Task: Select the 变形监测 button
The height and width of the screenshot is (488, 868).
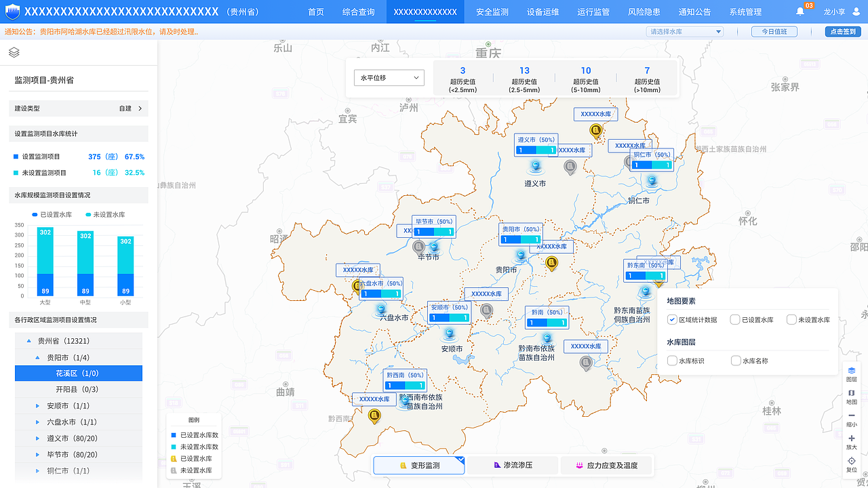Action: click(419, 466)
